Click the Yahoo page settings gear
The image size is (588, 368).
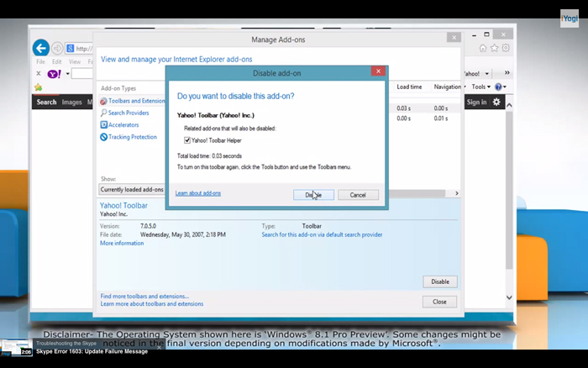pos(496,102)
